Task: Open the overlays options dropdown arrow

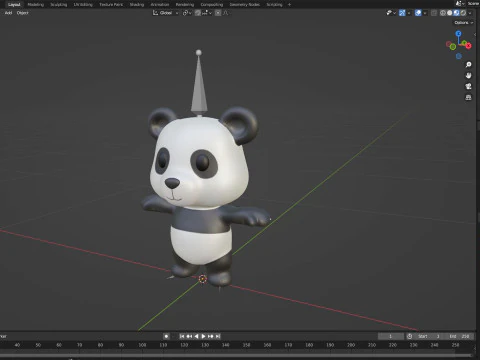Action: (x=425, y=13)
